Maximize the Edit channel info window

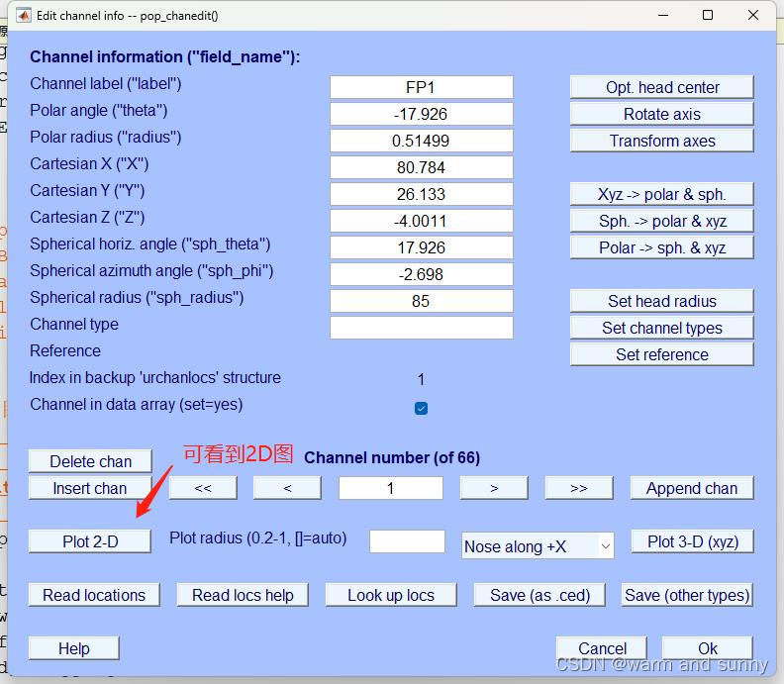point(708,15)
